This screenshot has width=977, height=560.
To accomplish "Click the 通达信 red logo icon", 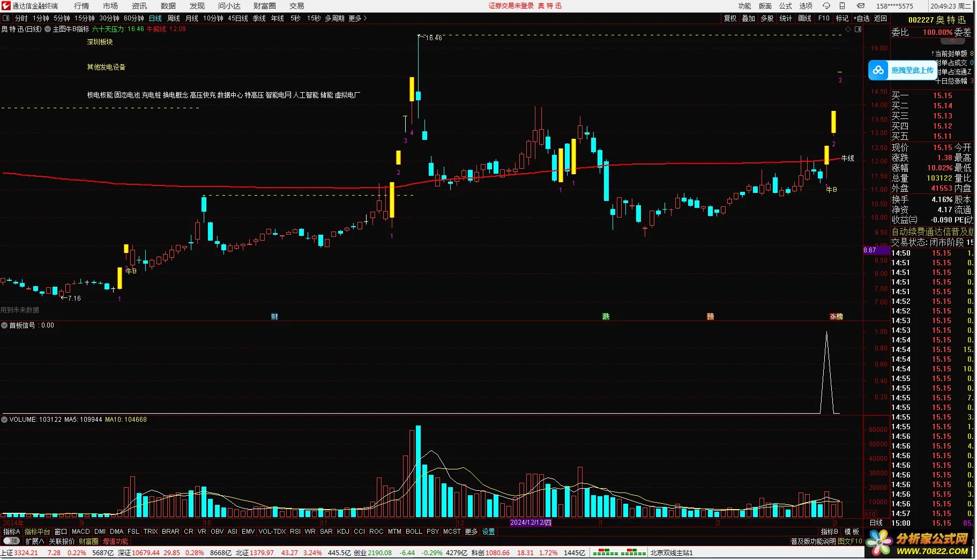I will [x=6, y=6].
